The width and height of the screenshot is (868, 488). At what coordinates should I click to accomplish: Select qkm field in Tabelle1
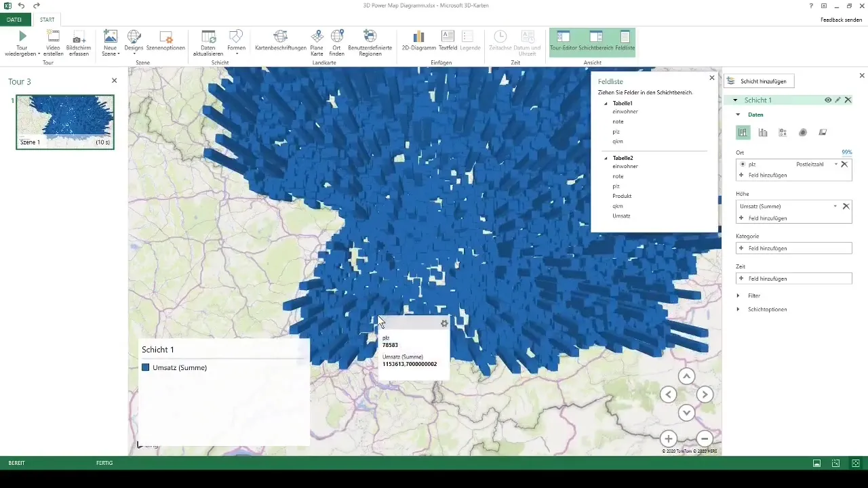(x=618, y=141)
